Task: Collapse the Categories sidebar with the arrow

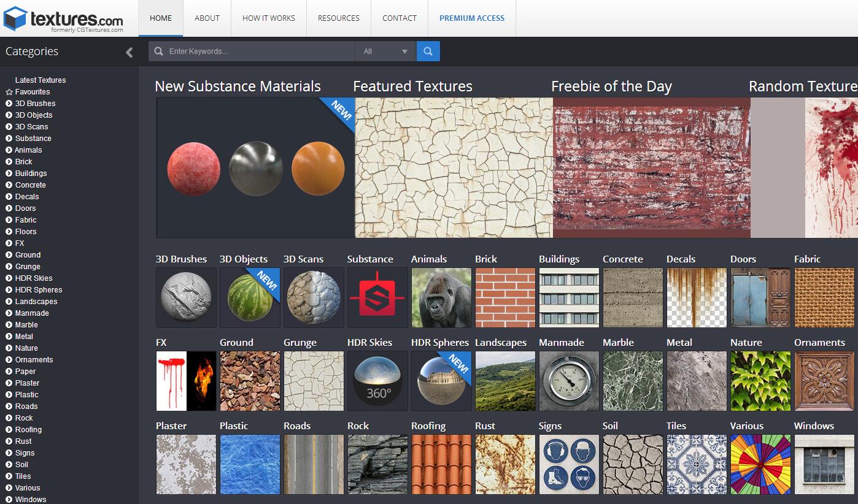Action: click(129, 52)
